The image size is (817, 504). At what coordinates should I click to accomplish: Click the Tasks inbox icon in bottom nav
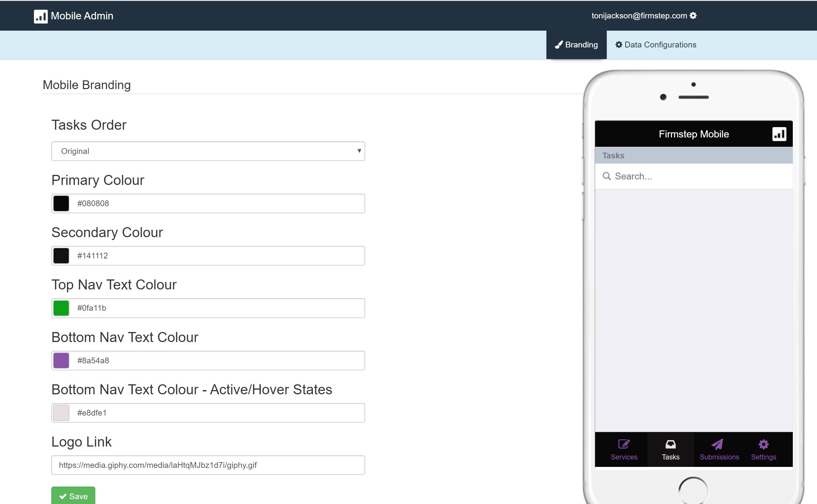coord(670,443)
